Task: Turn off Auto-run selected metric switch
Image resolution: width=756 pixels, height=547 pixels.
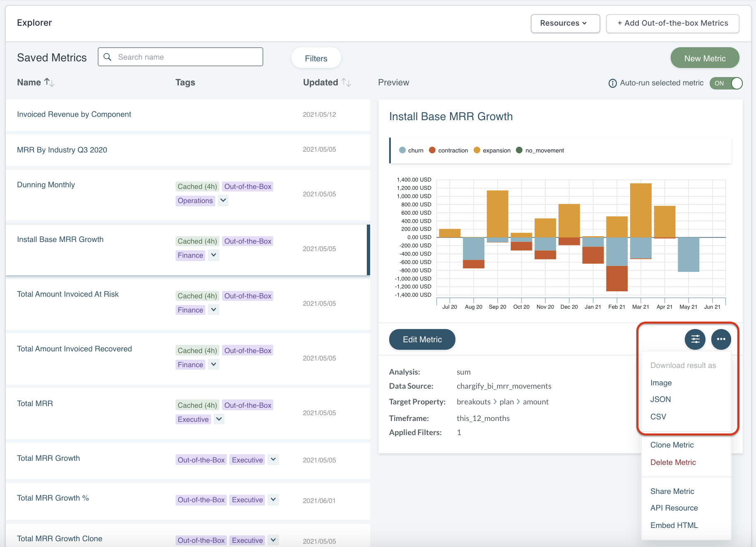Action: tap(726, 83)
